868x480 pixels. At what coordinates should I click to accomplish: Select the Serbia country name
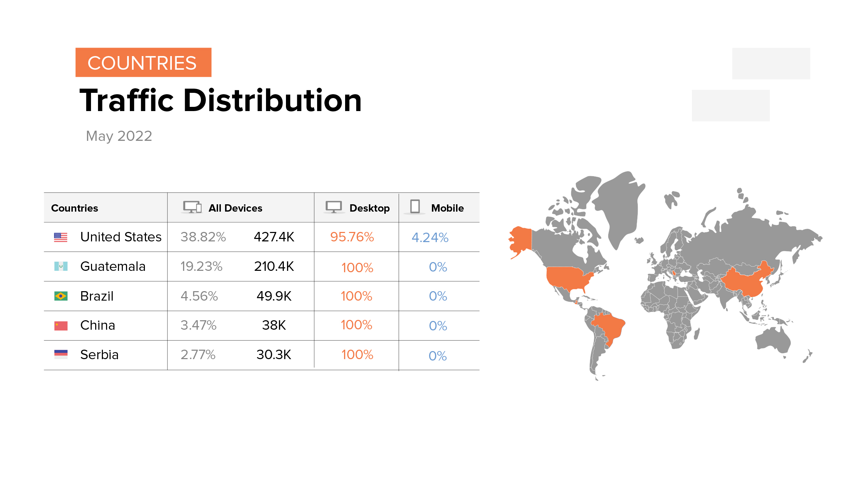[x=99, y=355]
